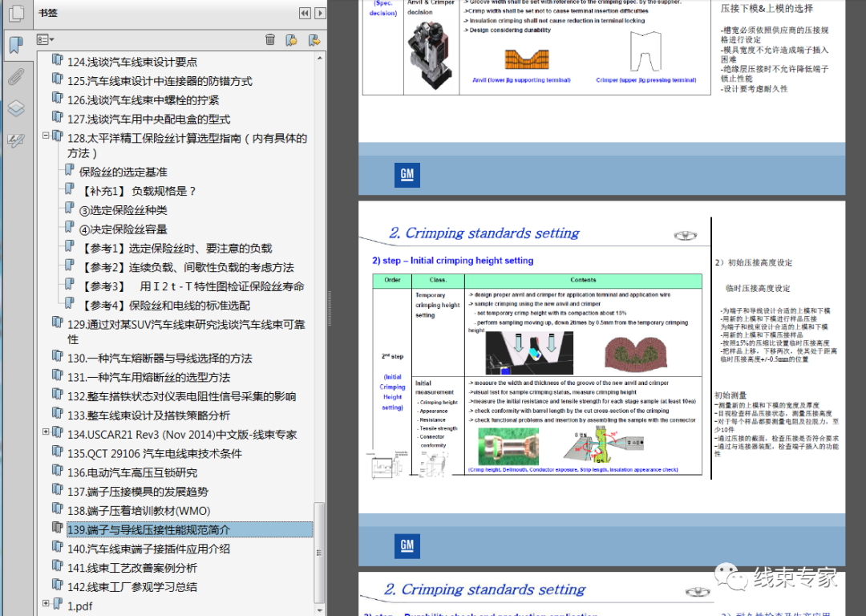This screenshot has width=866, height=616.
Task: Select the Bookmarks panel icon
Action: point(17,45)
